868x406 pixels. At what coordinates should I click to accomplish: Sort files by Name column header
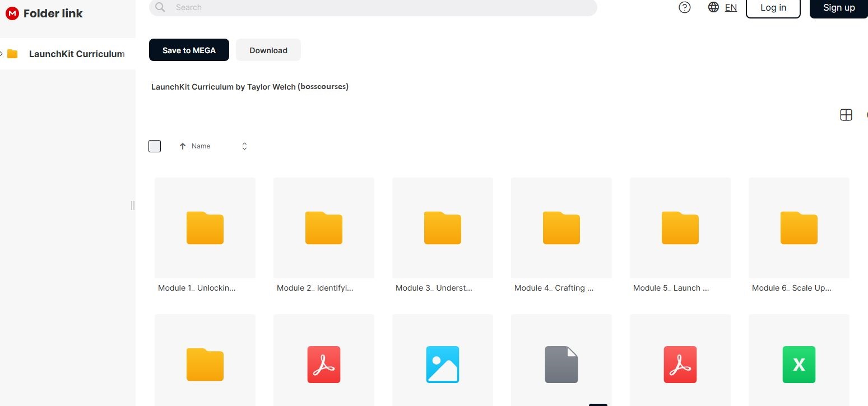201,146
